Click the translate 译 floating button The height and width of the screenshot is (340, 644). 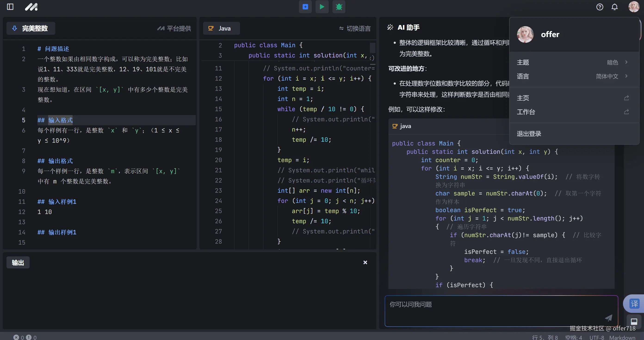(634, 303)
